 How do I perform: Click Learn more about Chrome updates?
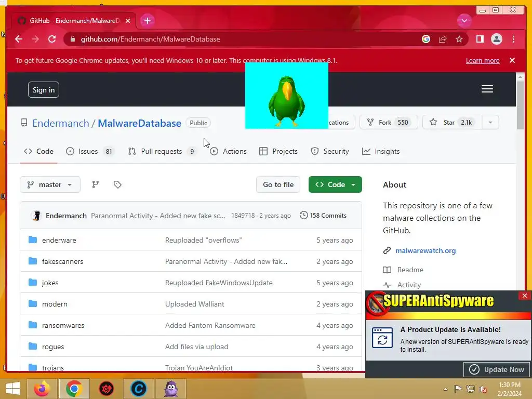click(483, 60)
